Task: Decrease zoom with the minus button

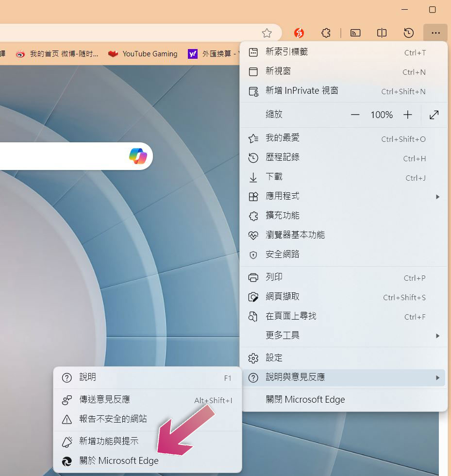Action: [355, 115]
